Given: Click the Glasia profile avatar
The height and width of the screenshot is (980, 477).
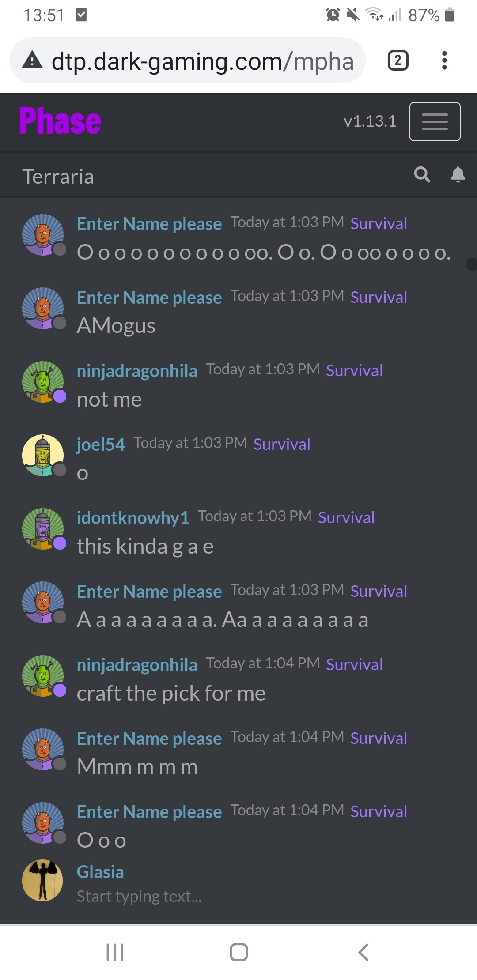Looking at the screenshot, I should pos(42,880).
